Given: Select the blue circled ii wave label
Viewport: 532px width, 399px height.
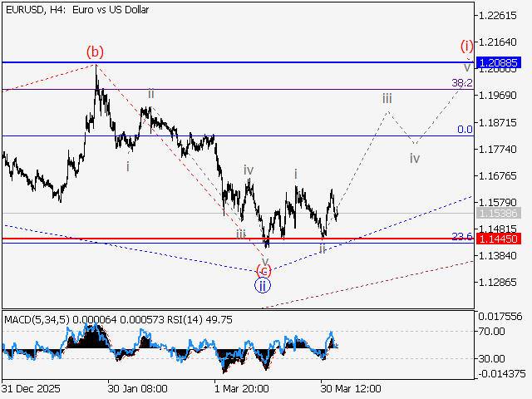Looking at the screenshot, I should [262, 286].
